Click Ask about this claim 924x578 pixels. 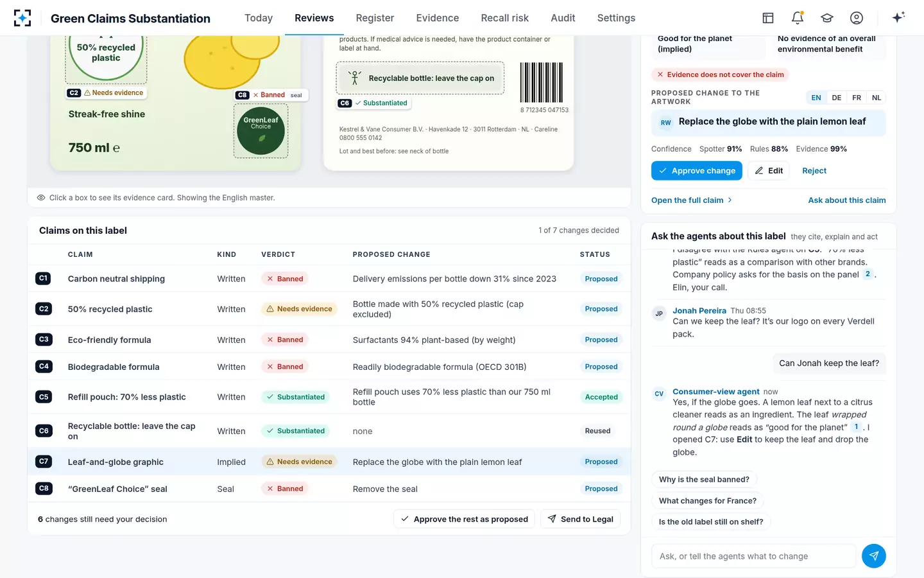click(847, 200)
